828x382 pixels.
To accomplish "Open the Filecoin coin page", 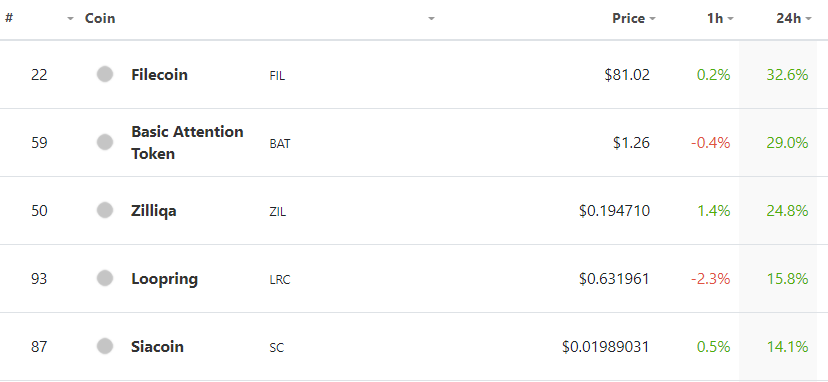I will [x=159, y=74].
